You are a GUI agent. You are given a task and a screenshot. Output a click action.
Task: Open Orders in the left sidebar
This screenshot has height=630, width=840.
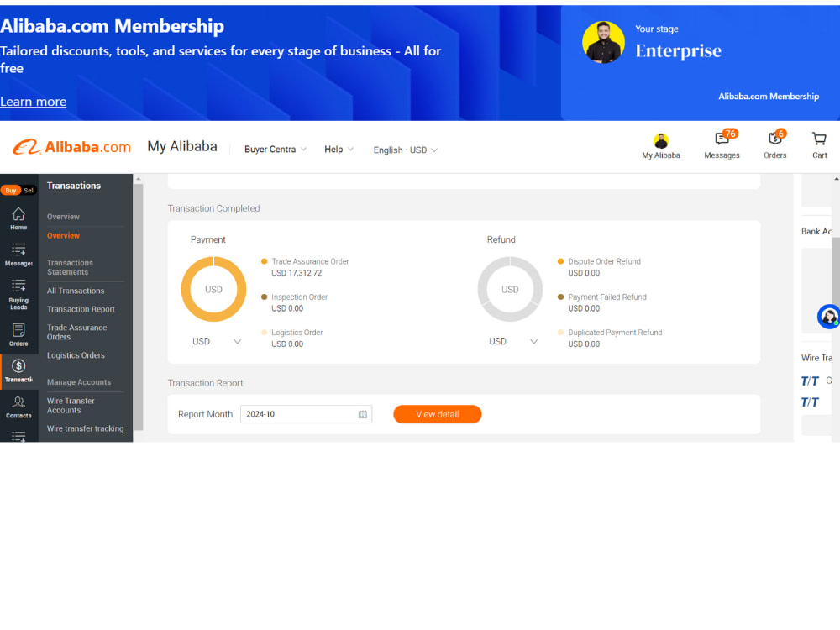[18, 335]
